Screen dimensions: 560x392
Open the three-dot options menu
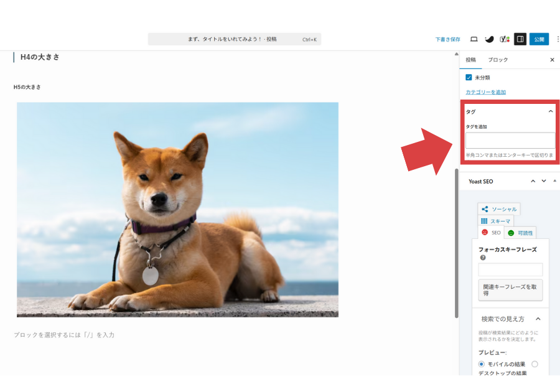coord(557,39)
